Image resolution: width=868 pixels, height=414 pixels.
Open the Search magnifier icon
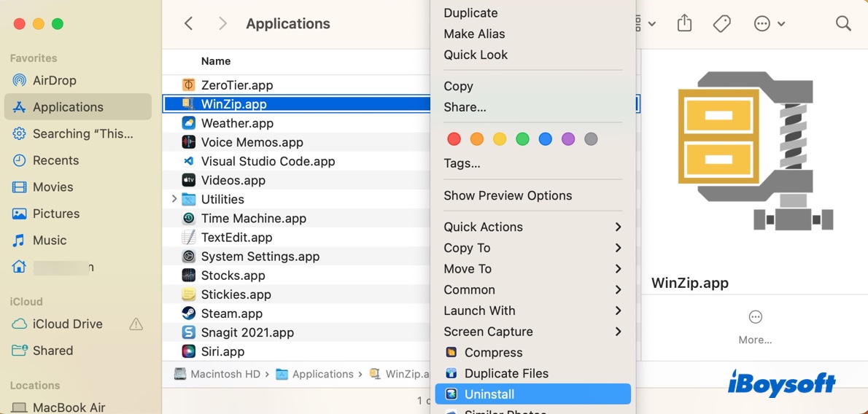tap(843, 24)
